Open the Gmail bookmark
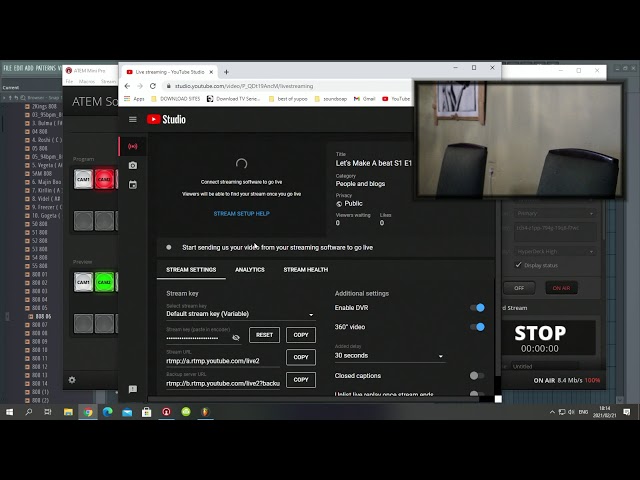This screenshot has height=480, width=640. coord(364,99)
